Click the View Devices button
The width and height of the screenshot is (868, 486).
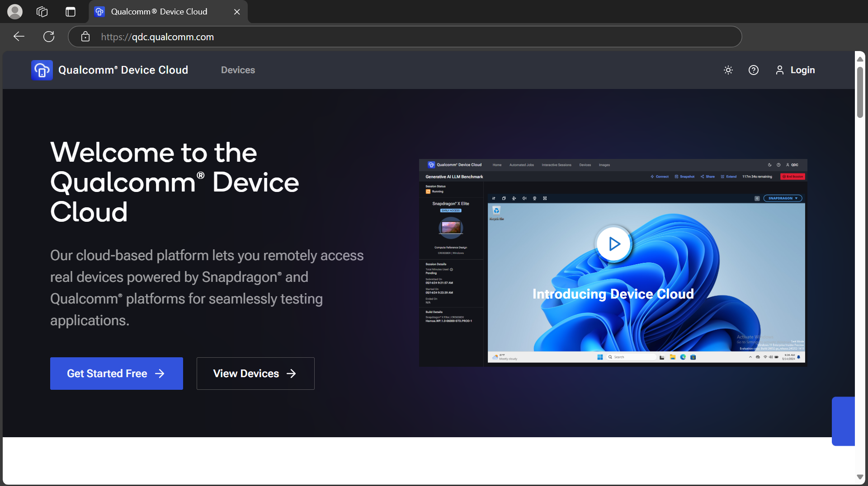[255, 374]
